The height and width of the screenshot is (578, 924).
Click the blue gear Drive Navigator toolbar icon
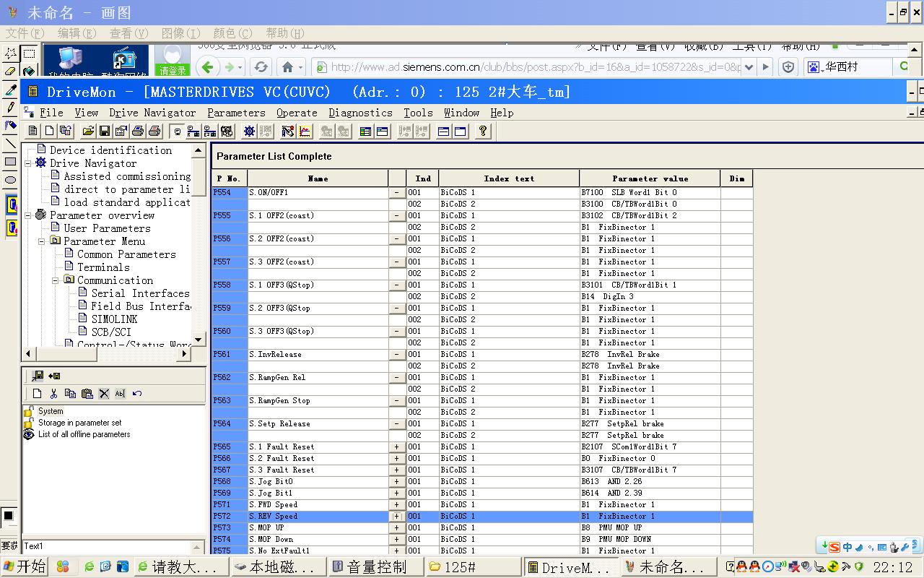tap(249, 131)
